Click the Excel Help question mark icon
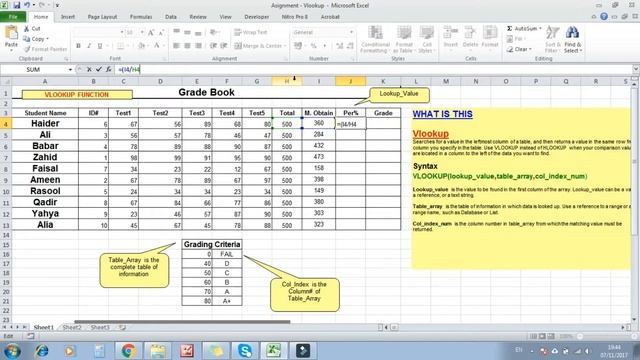Viewport: 640px width, 360px height. click(604, 17)
